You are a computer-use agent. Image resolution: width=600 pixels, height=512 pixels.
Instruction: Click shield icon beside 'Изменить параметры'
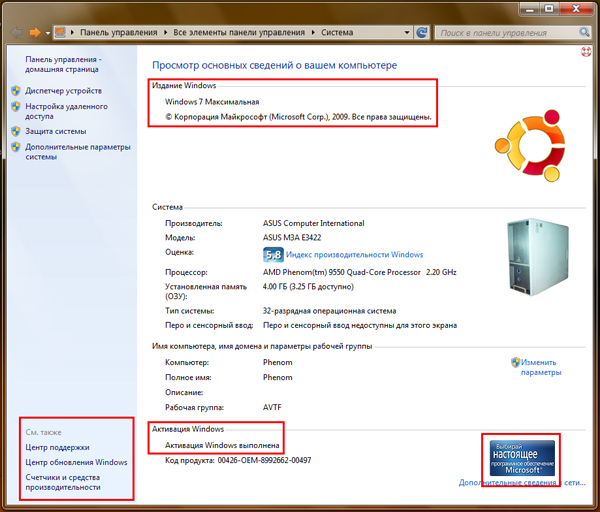coord(515,362)
